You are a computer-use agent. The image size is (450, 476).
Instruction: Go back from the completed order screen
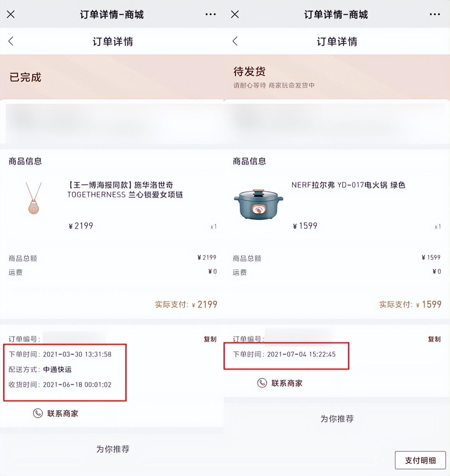(x=11, y=41)
